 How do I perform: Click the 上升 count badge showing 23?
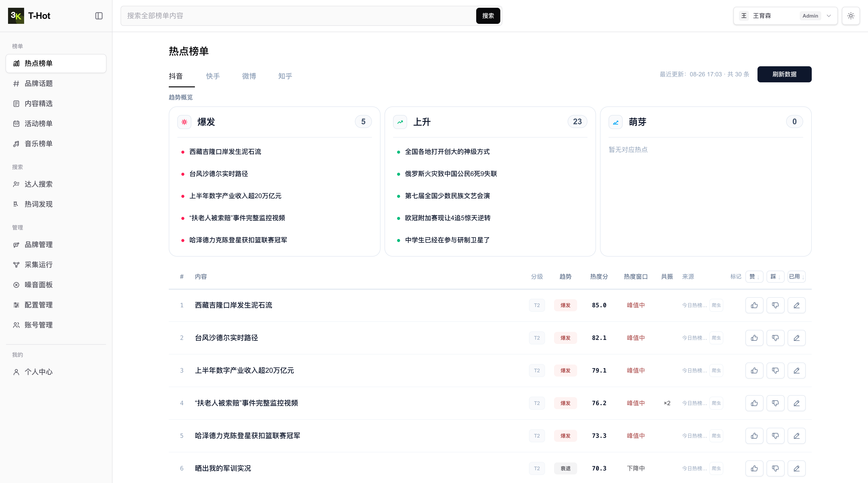[x=577, y=122]
